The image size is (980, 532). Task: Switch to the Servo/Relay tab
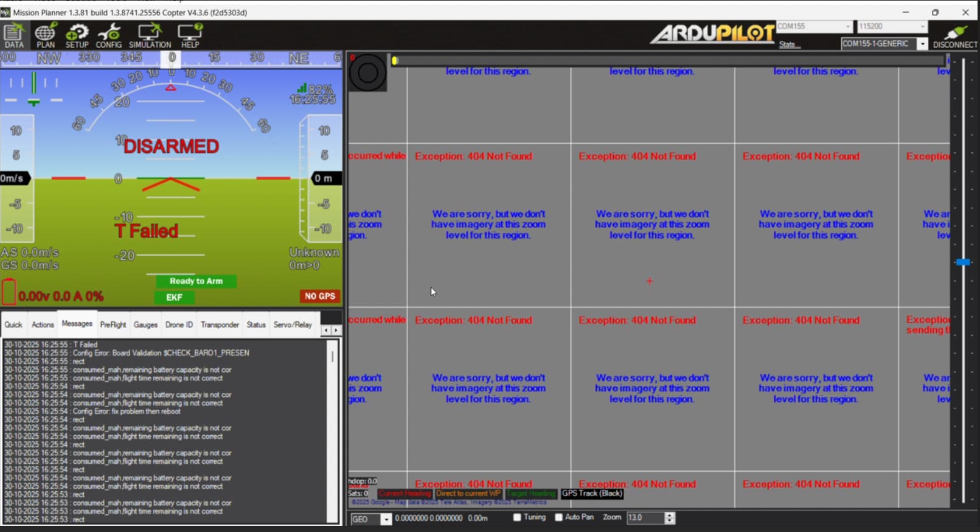(x=293, y=325)
